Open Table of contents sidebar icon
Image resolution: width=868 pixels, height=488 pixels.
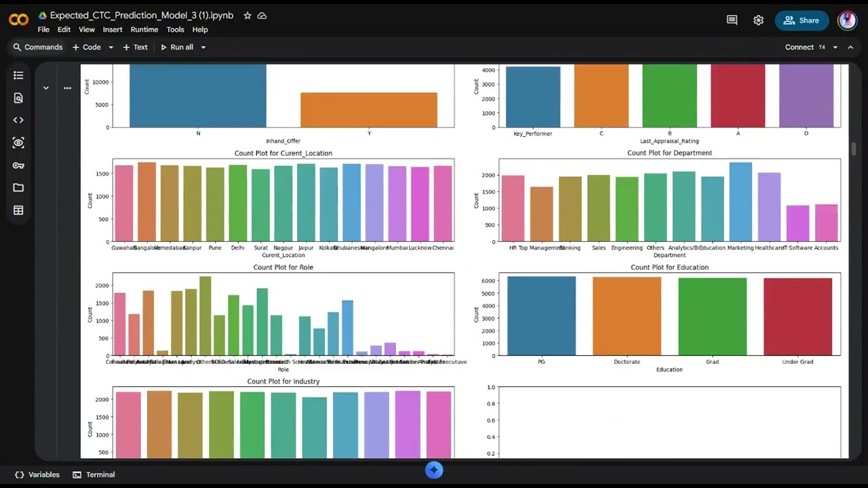click(18, 75)
